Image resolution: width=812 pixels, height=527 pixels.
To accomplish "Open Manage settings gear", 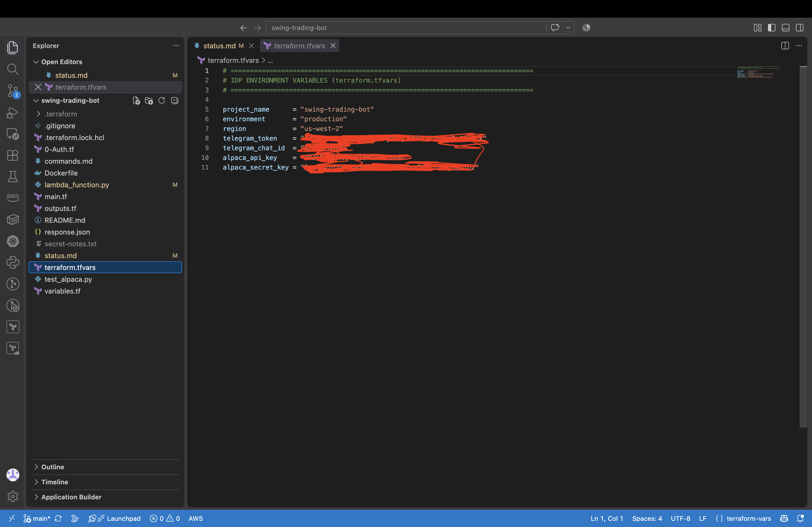I will coord(13,496).
